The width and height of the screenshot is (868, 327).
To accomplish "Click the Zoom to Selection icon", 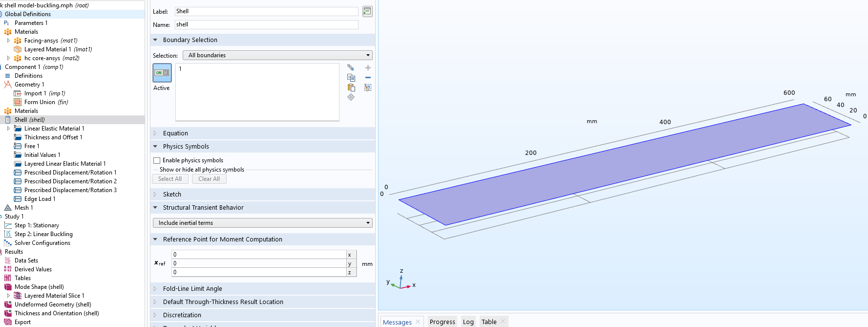I will 351,97.
